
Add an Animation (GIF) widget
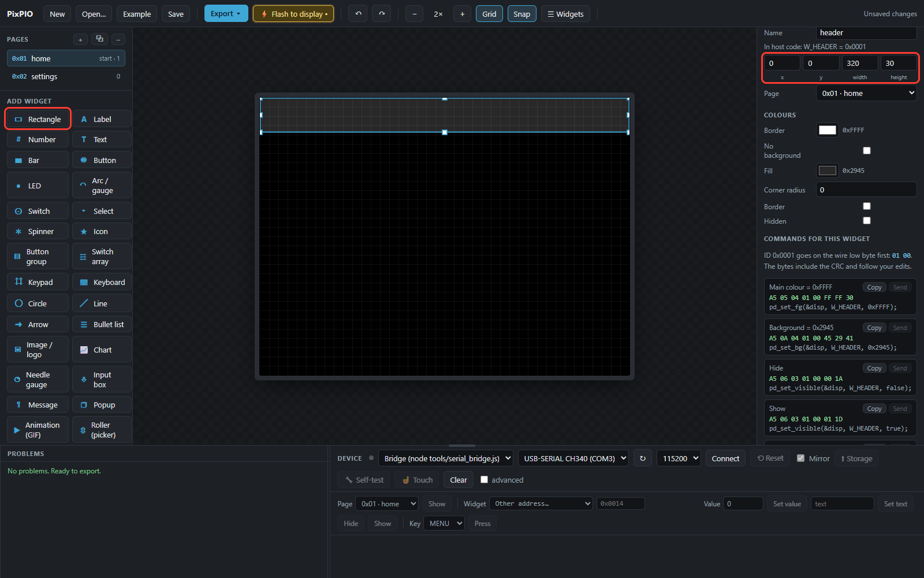(x=38, y=429)
